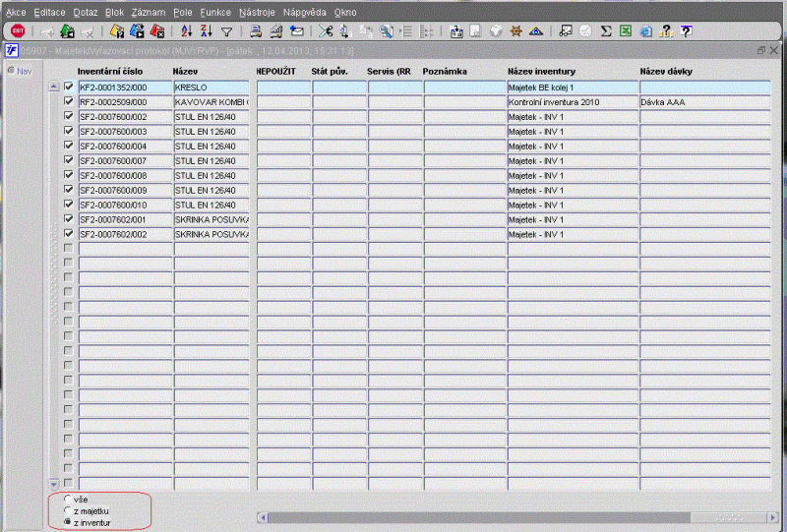Click the scissors cut icon

pyautogui.click(x=326, y=31)
